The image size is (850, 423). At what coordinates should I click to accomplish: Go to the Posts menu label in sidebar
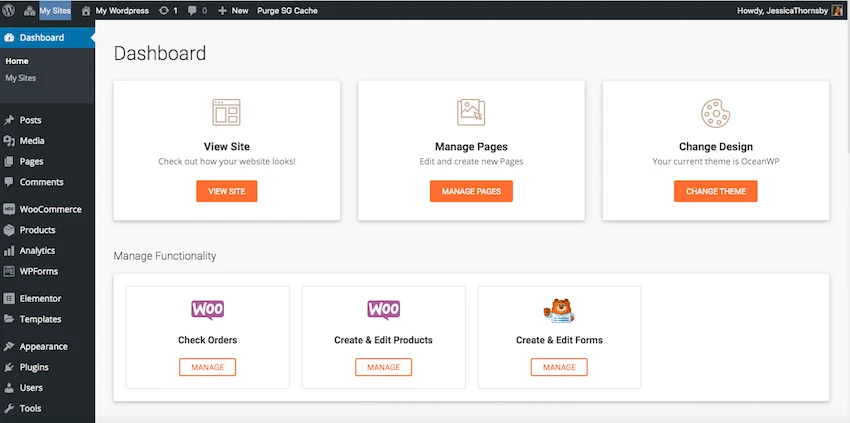tap(30, 120)
